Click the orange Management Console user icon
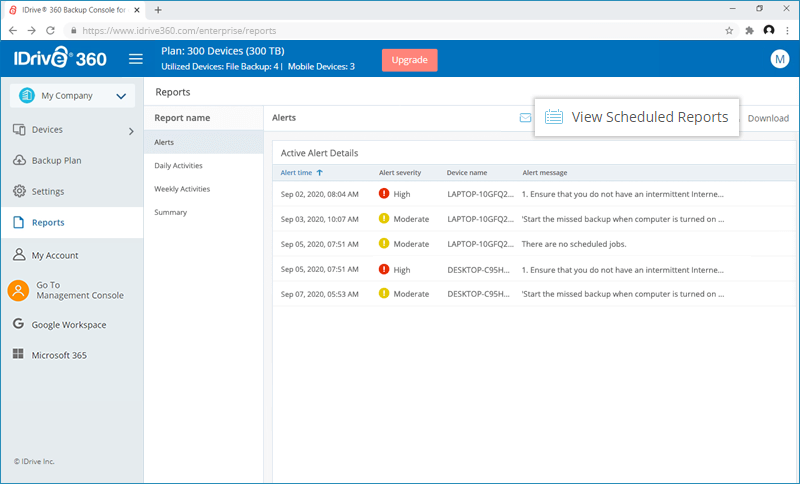Screen dimensions: 800x484 (x=18, y=290)
